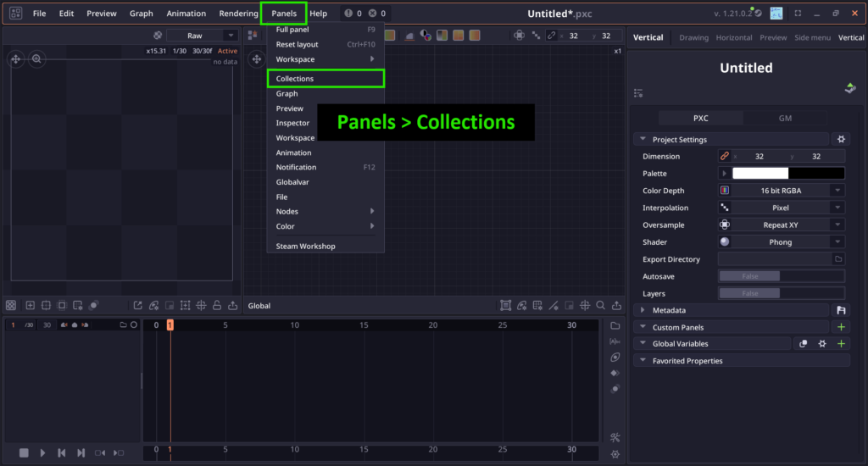Expand the Palette arrow
Viewport: 868px width, 466px height.
pyautogui.click(x=724, y=173)
